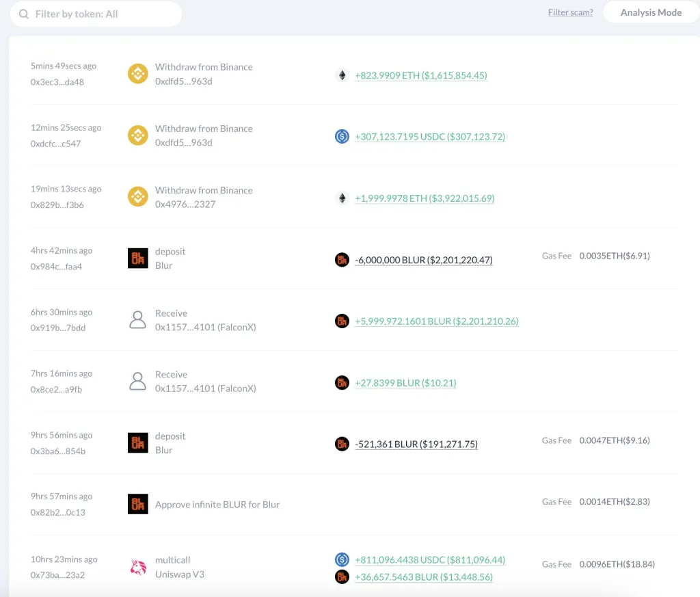This screenshot has height=597, width=700.
Task: Open transaction hash 0x82b2...0c13
Action: coord(58,512)
